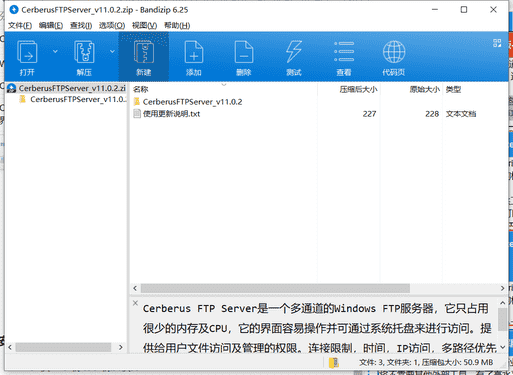513x375 pixels.
Task: Click the Delete (删除) file icon
Action: [x=244, y=52]
